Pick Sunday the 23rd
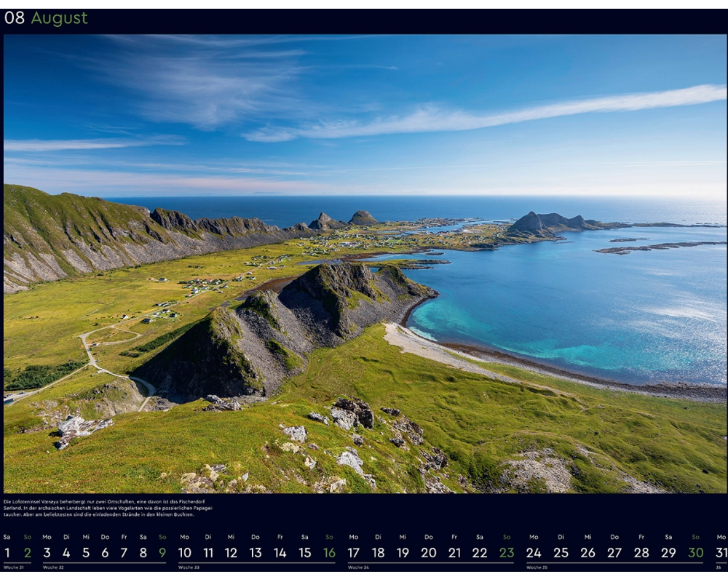The image size is (728, 582). click(506, 553)
